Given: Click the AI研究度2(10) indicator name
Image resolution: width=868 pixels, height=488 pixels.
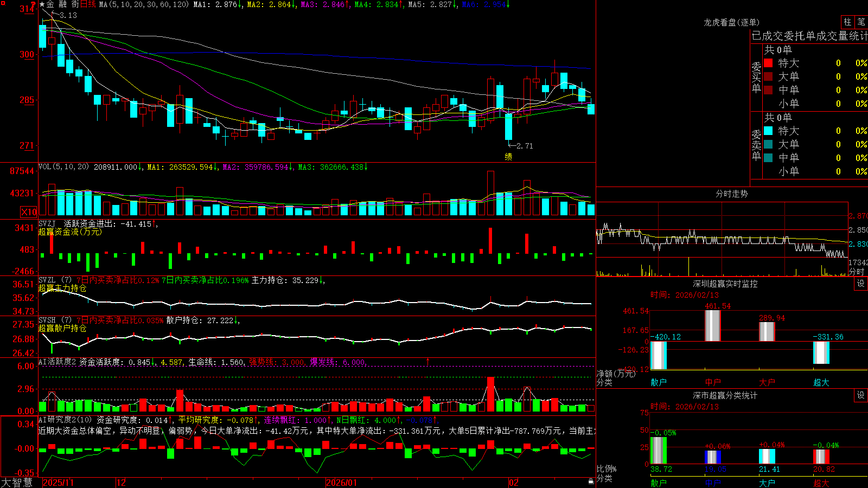Looking at the screenshot, I should [x=65, y=420].
